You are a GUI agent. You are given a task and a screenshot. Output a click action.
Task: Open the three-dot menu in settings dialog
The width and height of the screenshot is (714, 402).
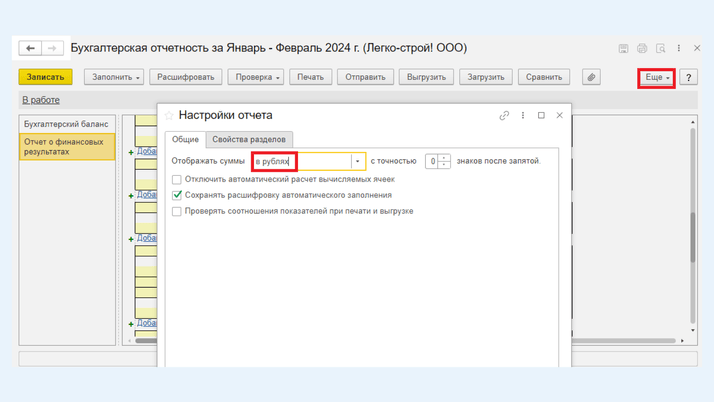(523, 116)
